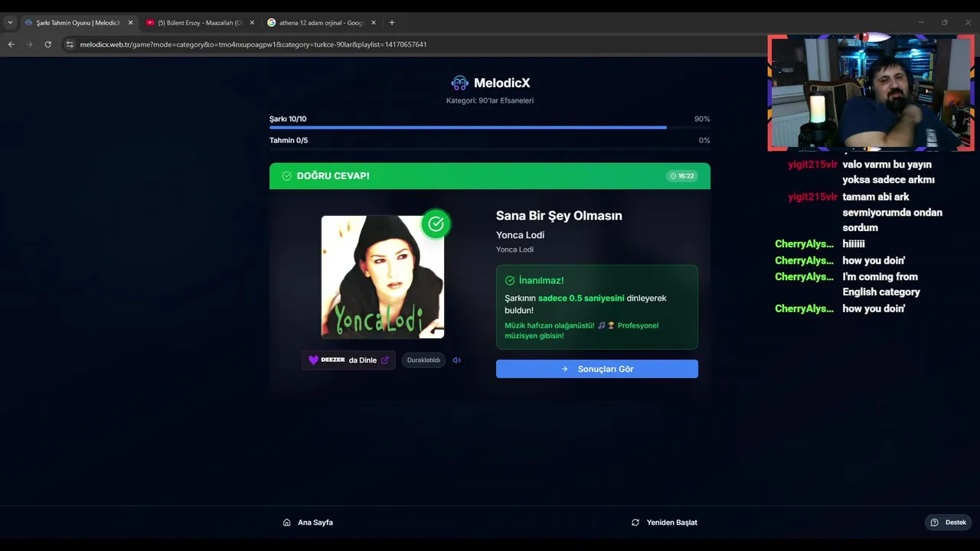The width and height of the screenshot is (980, 551).
Task: Click the Kategori: 90'lar Efsaneleri text
Action: click(x=490, y=100)
